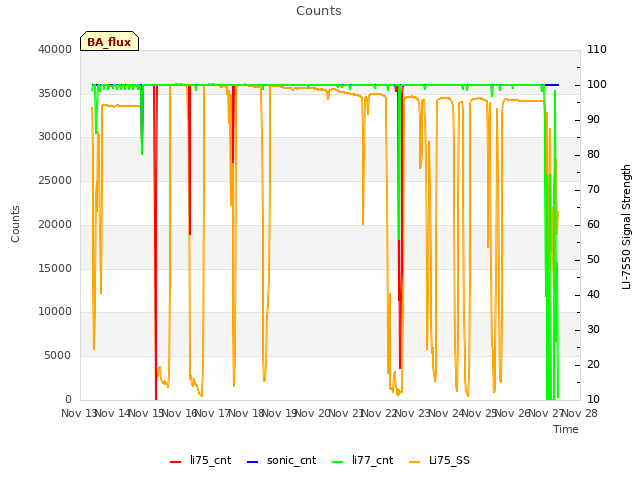Click the 'LI-7550 Signal Strength' axis label
Screen dimensions: 640x480
click(626, 227)
